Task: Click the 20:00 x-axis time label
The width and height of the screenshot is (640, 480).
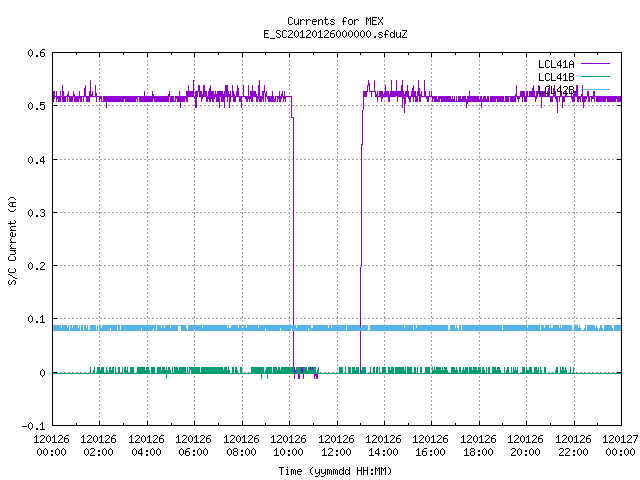Action: point(525,452)
